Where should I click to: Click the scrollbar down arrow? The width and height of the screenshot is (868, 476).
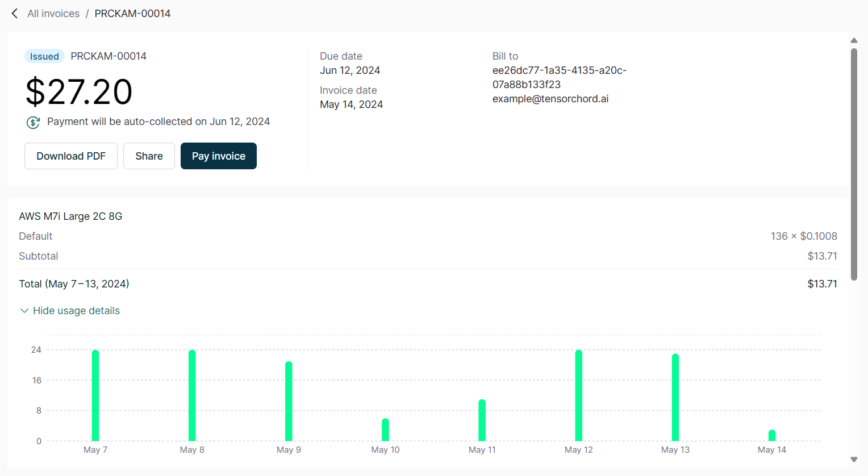tap(854, 460)
